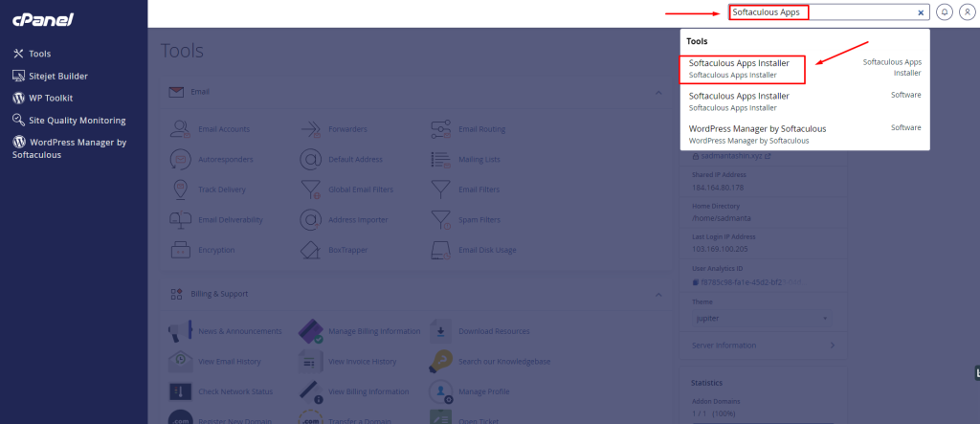The width and height of the screenshot is (980, 424).
Task: Click the Track Delivery icon
Action: [180, 190]
